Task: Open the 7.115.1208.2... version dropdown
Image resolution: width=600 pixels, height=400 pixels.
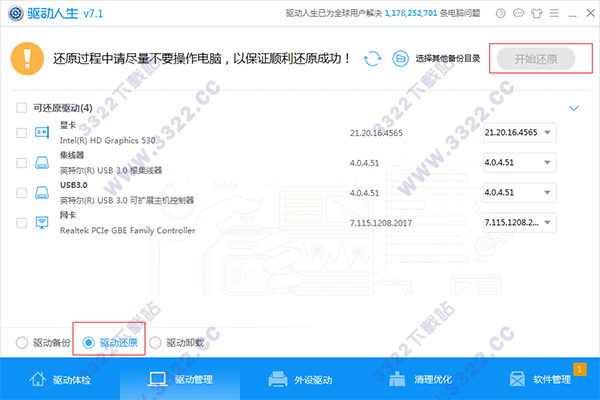Action: 519,222
